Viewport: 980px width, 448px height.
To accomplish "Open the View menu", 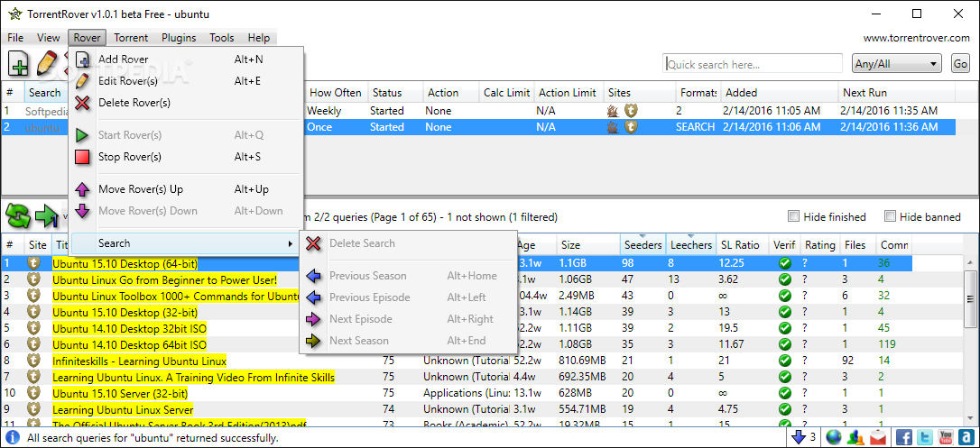I will click(x=48, y=38).
